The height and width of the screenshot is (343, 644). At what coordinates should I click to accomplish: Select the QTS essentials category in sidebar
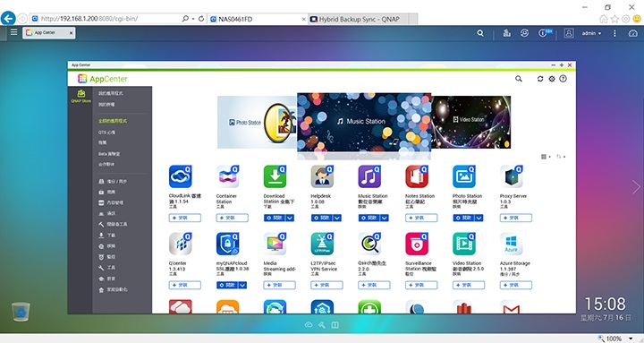click(x=106, y=133)
